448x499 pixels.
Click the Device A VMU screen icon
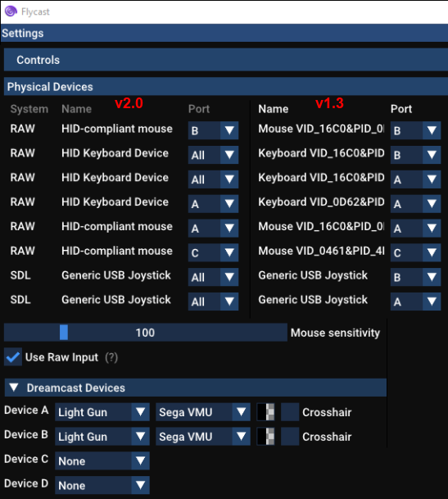pos(265,412)
